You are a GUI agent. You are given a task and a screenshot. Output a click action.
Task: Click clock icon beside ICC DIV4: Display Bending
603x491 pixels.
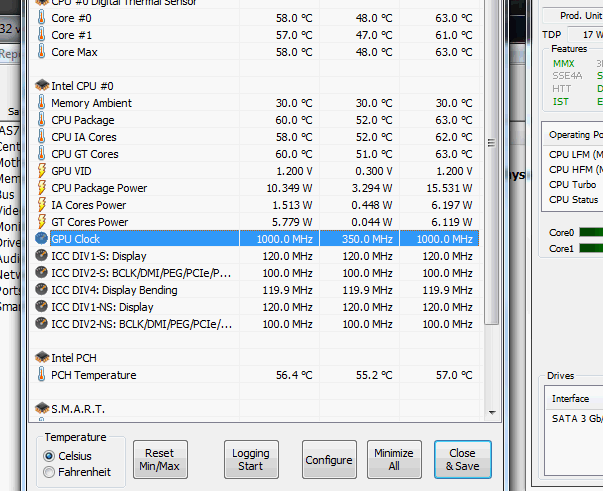pyautogui.click(x=41, y=289)
